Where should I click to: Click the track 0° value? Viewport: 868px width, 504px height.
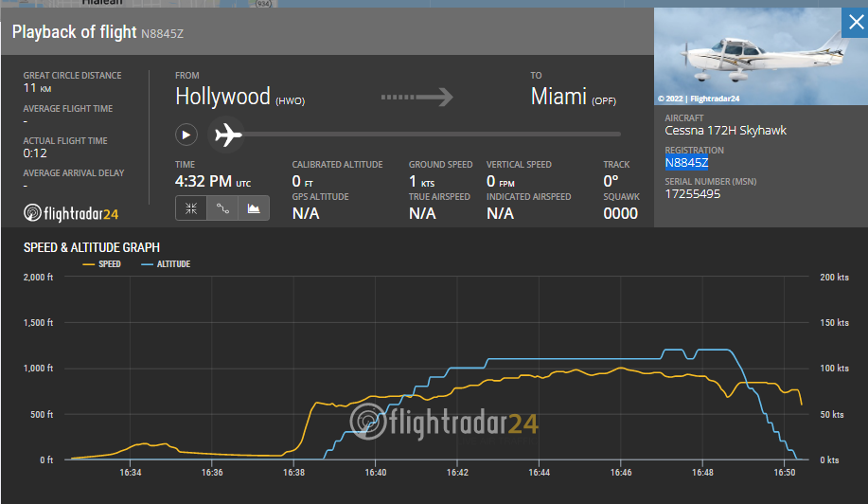(611, 181)
